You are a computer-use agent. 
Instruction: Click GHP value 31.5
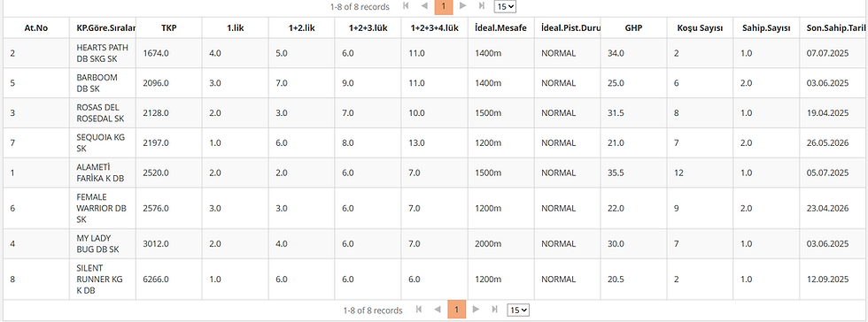(x=616, y=113)
